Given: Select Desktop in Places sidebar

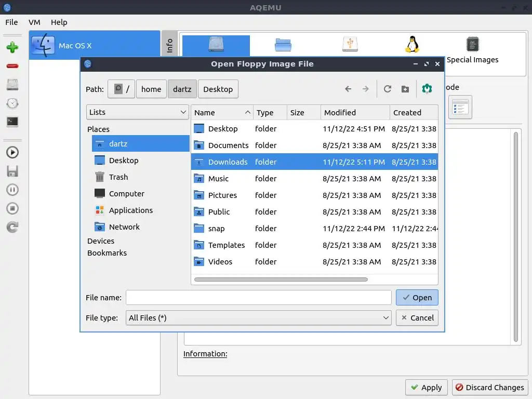Looking at the screenshot, I should (x=140, y=160).
